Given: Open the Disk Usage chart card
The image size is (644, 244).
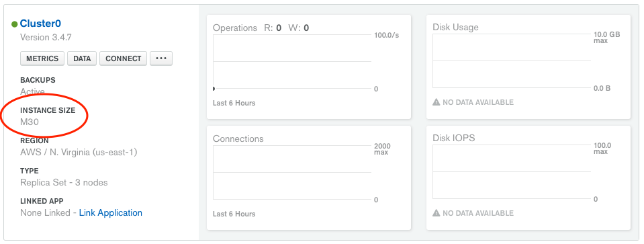Looking at the screenshot, I should click(x=528, y=67).
